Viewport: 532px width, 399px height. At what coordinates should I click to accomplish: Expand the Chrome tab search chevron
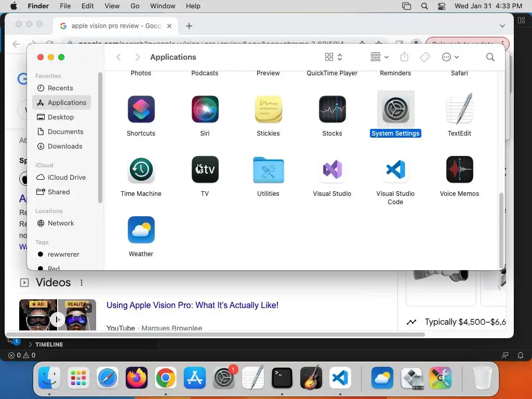502,26
